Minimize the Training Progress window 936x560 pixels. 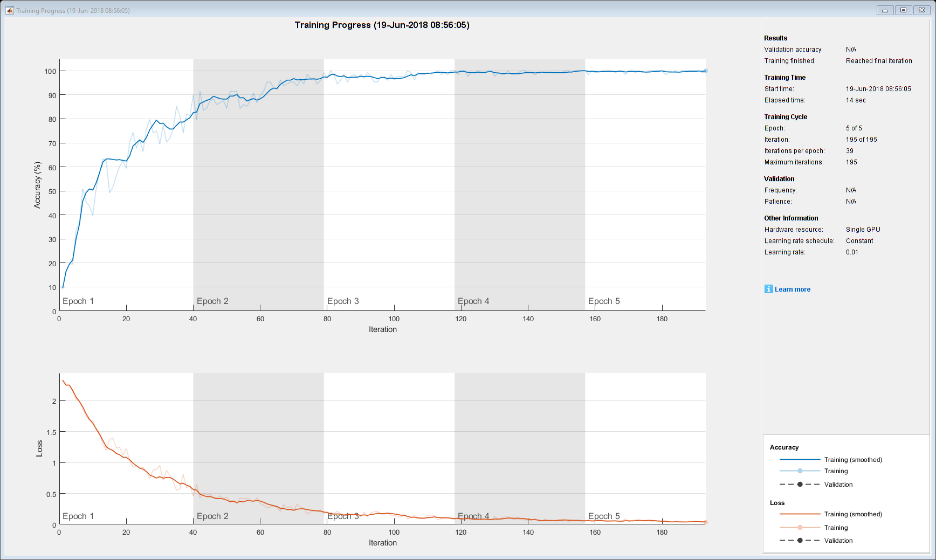(x=885, y=10)
